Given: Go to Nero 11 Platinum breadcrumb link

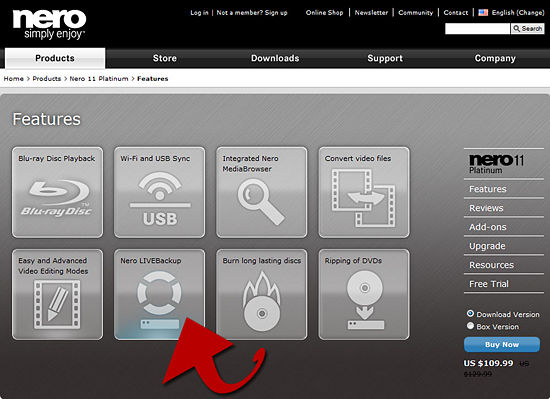Looking at the screenshot, I should (99, 79).
